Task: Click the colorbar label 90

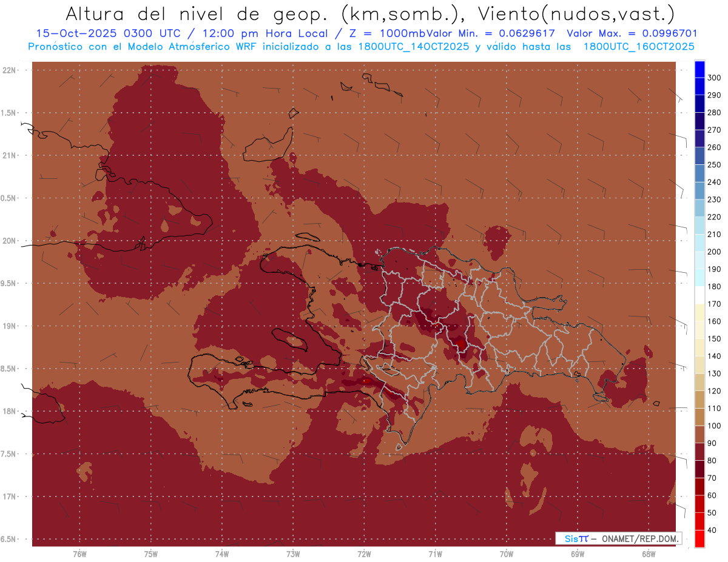Action: 712,444
